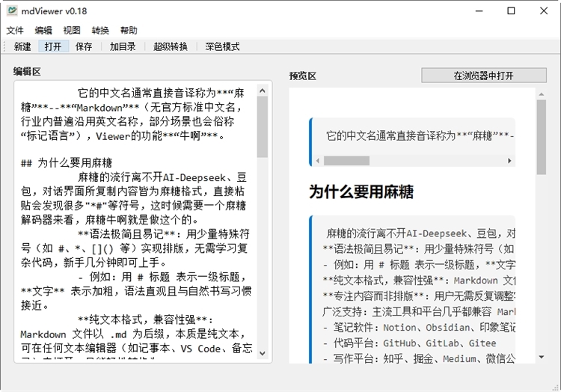Click 超级转换 toolbar button
561x392 pixels.
click(171, 46)
